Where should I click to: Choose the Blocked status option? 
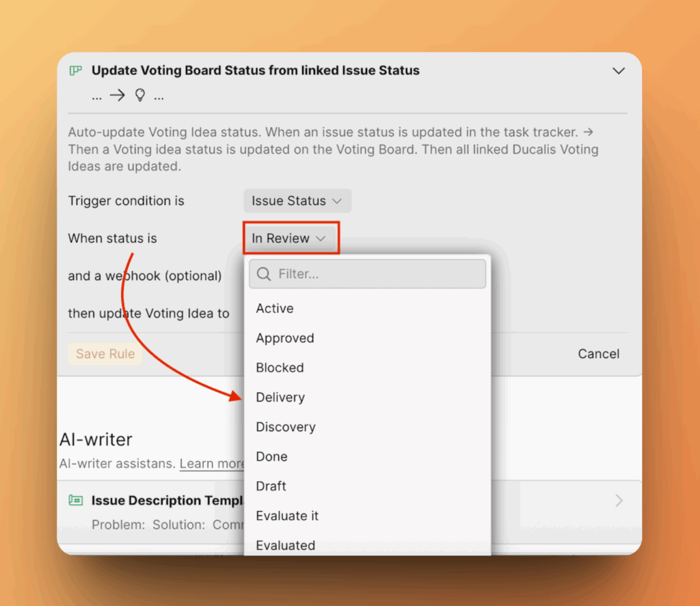[x=279, y=368]
